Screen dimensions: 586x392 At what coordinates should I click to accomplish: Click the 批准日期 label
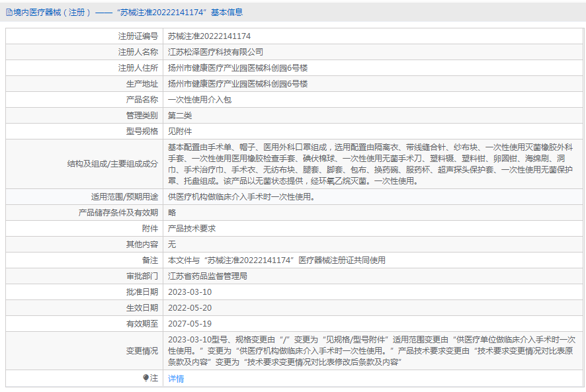point(142,292)
